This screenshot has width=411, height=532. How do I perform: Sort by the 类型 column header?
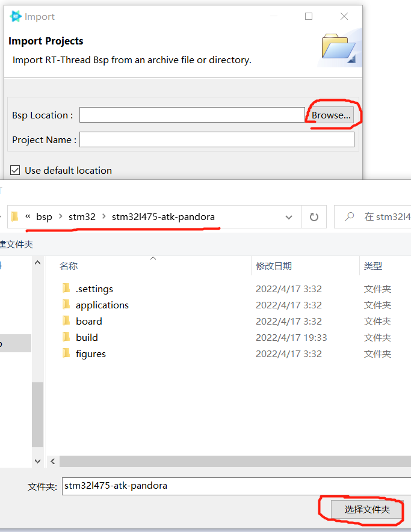coord(372,266)
